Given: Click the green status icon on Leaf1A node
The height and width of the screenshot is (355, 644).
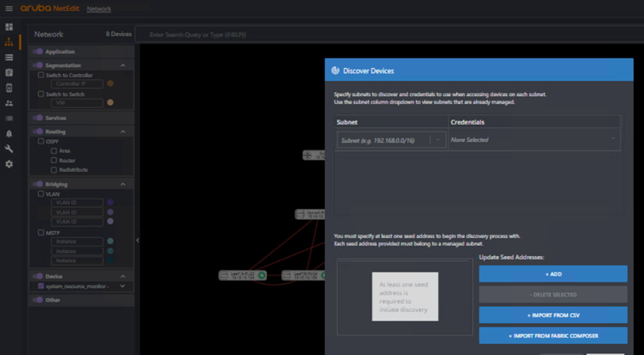Looking at the screenshot, I should (262, 275).
